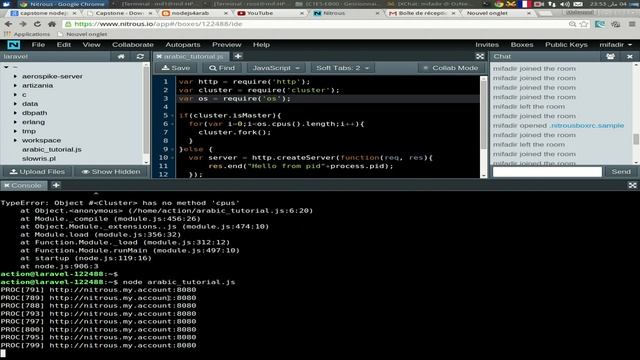Expand the aerospike-server folder

16,76
